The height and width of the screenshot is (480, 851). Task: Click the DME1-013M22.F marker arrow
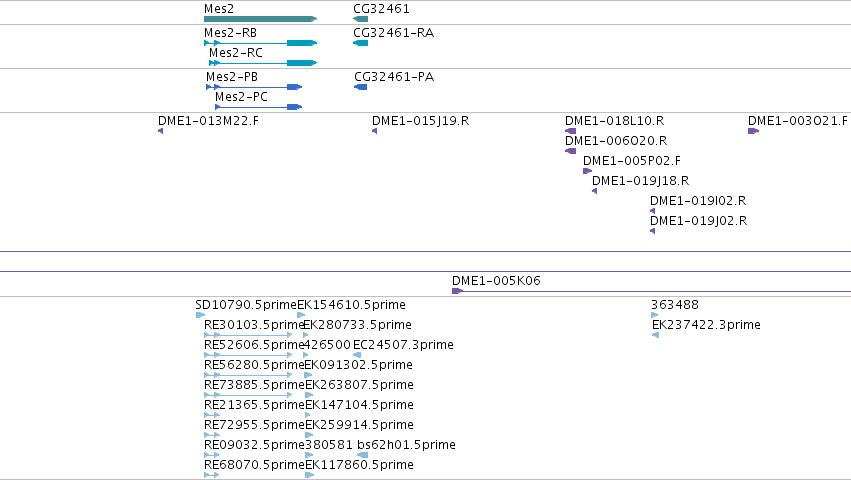point(161,131)
